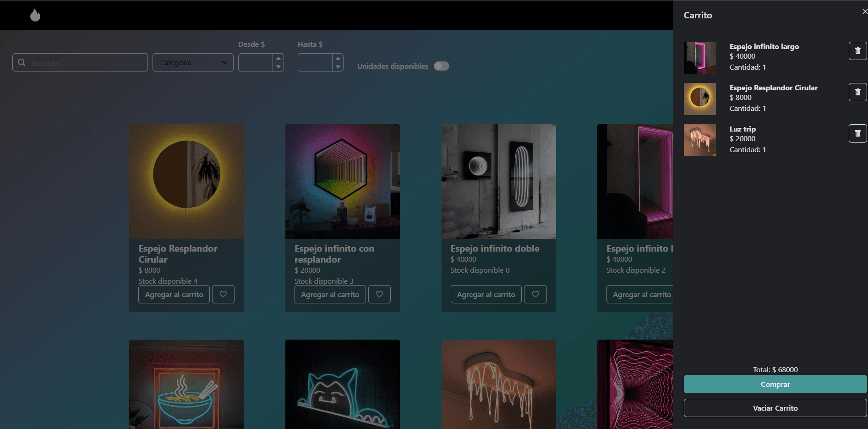Viewport: 868px width, 429px height.
Task: Click Stock disponible 4 text
Action: [168, 281]
